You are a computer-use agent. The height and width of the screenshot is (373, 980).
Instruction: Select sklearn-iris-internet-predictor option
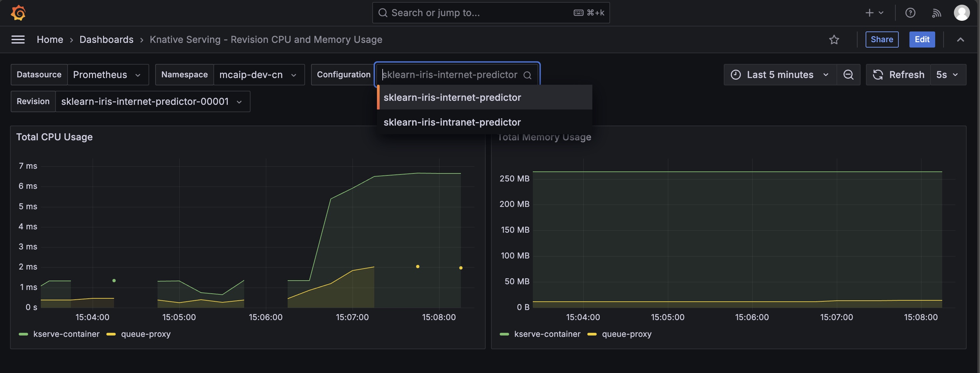click(484, 97)
